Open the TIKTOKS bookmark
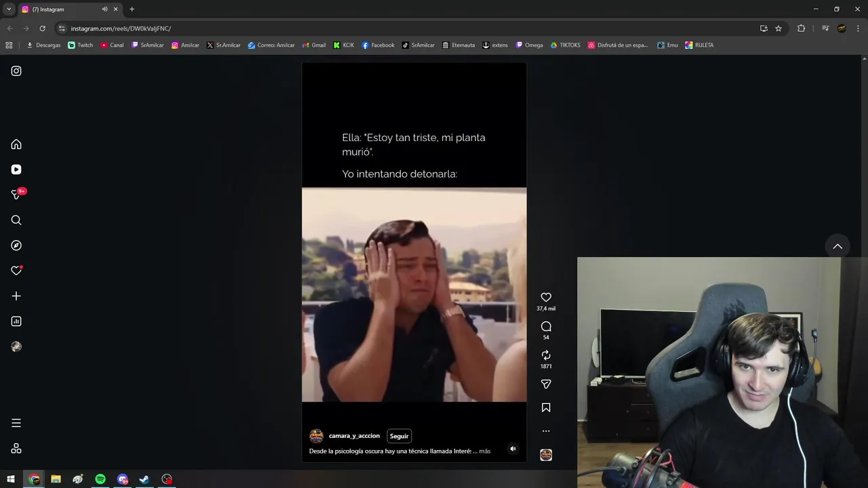 (565, 45)
